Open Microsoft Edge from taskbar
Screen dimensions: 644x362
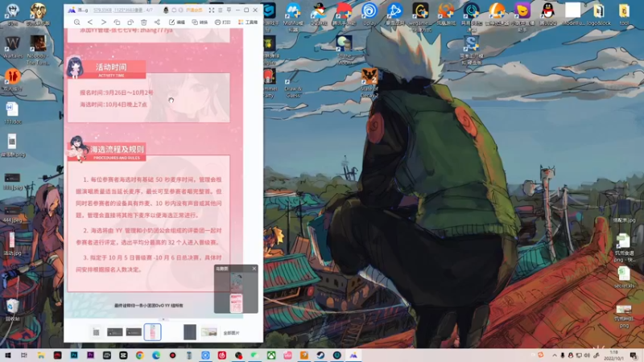(x=156, y=356)
